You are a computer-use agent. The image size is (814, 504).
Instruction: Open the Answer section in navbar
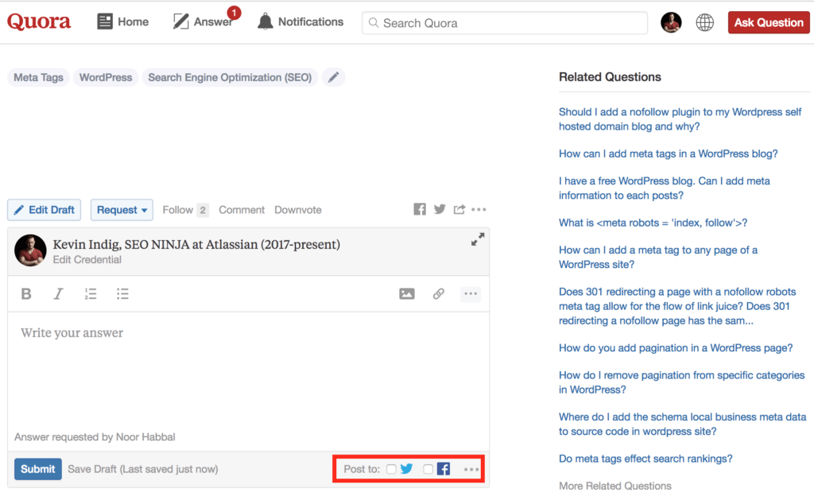click(x=203, y=21)
